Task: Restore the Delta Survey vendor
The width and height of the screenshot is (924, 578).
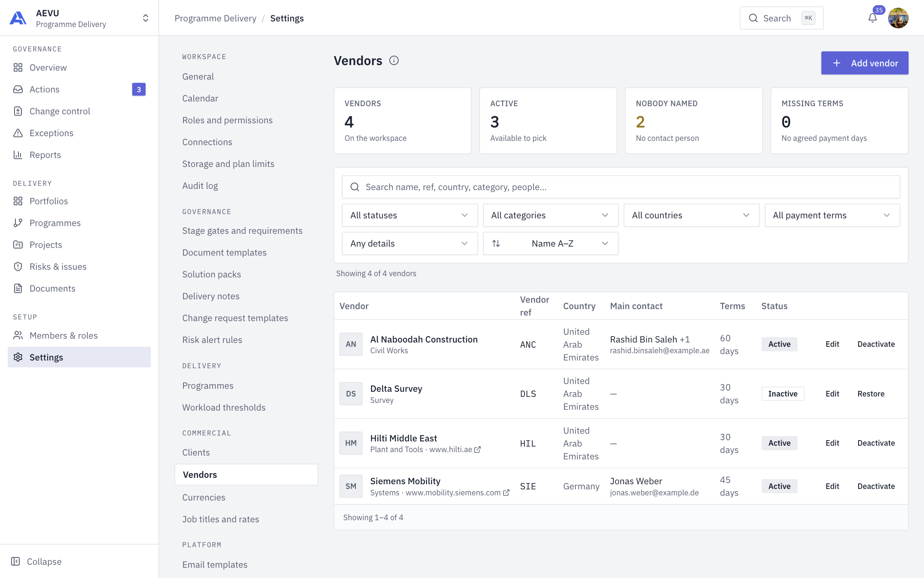Action: [871, 394]
